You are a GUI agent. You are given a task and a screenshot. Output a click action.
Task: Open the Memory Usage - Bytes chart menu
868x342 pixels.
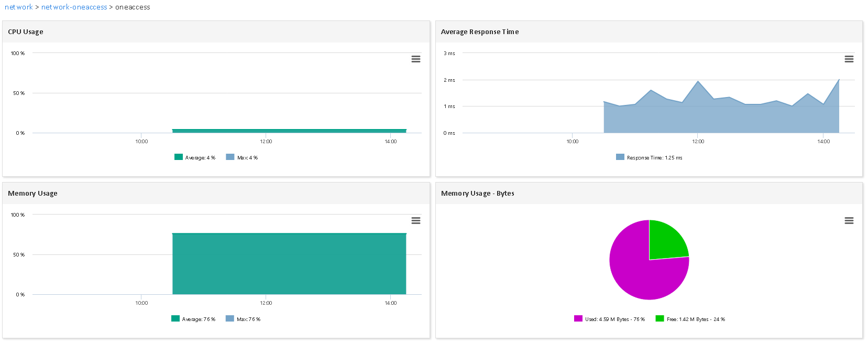[x=849, y=221]
